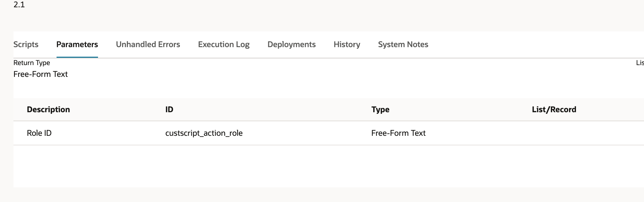Select the Role ID description cell
Screen dimensions: 644x202
point(39,133)
